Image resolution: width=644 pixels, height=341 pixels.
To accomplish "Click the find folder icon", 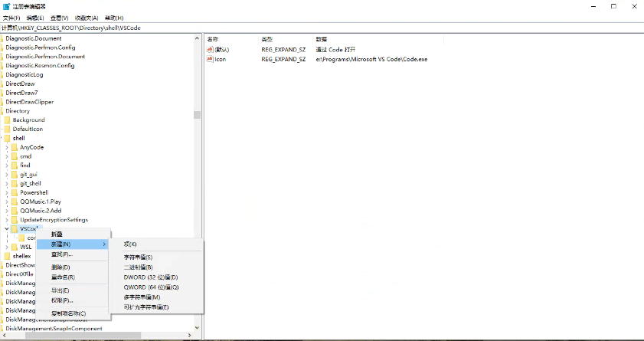I will tap(15, 166).
